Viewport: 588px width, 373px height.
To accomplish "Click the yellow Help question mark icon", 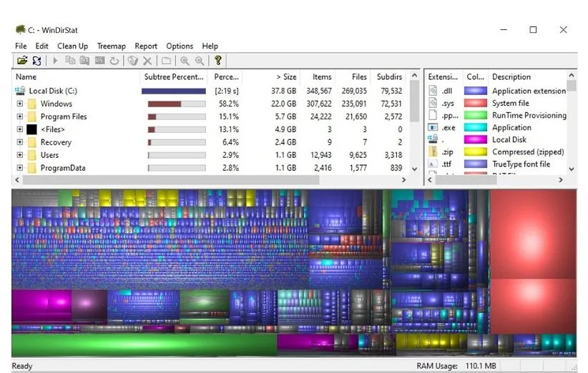I will [x=217, y=61].
